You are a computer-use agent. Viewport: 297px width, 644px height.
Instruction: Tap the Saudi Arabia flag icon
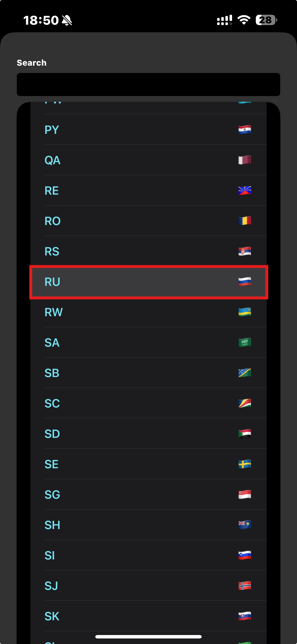[x=245, y=342]
